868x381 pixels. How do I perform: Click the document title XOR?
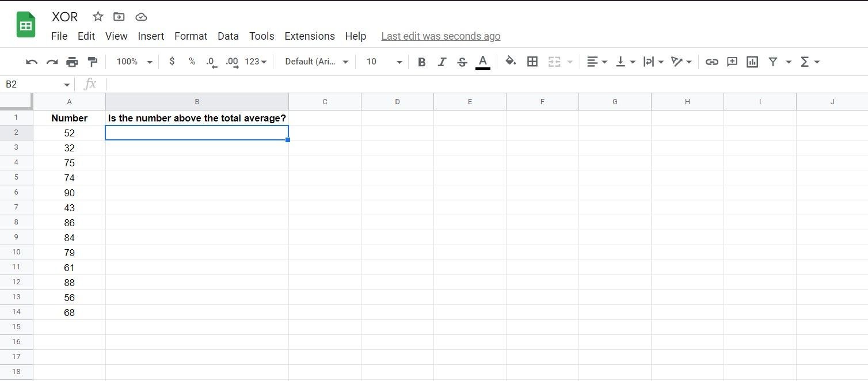click(65, 17)
